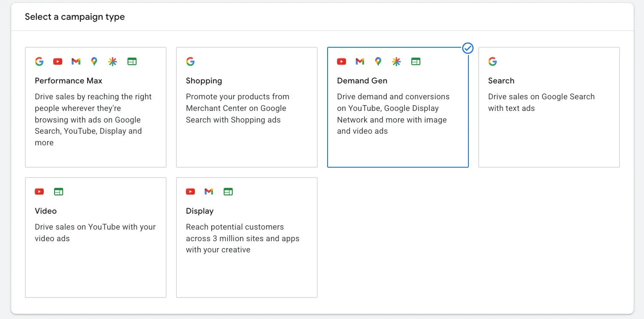Choose the Shopping campaign type

247,107
